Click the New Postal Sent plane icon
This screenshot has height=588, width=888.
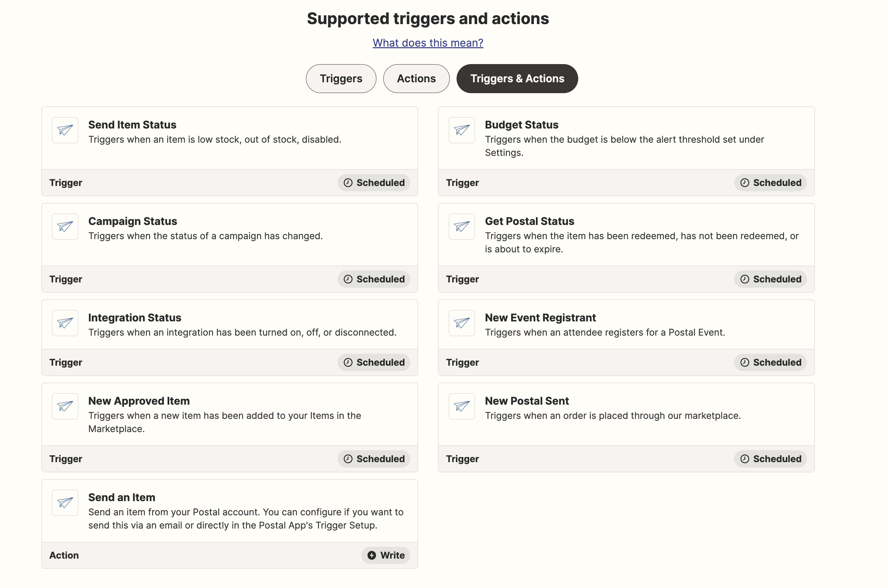pos(462,406)
